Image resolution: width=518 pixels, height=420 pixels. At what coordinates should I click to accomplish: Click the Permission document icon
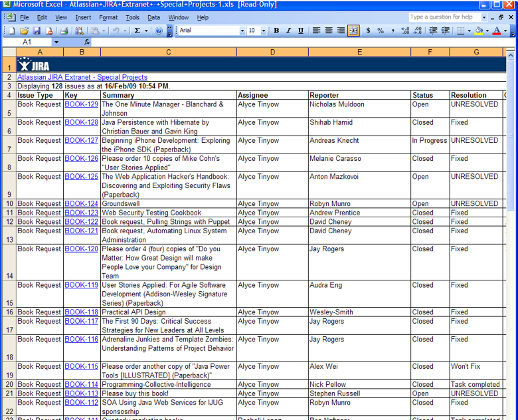[49, 31]
